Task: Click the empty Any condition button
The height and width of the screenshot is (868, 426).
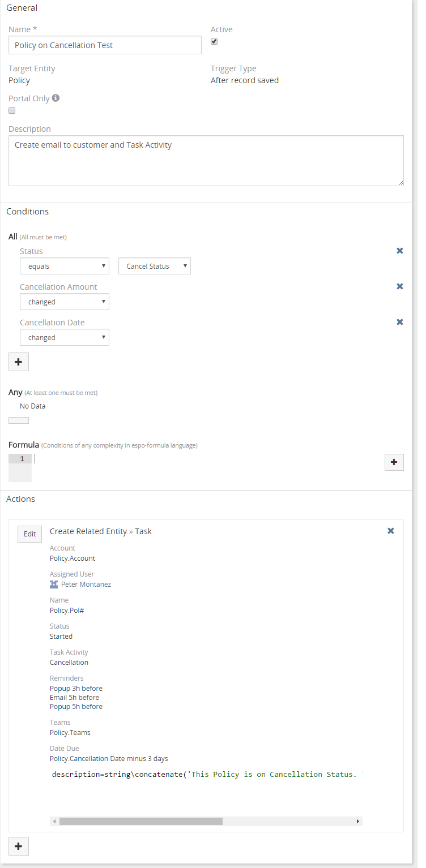Action: tap(19, 420)
